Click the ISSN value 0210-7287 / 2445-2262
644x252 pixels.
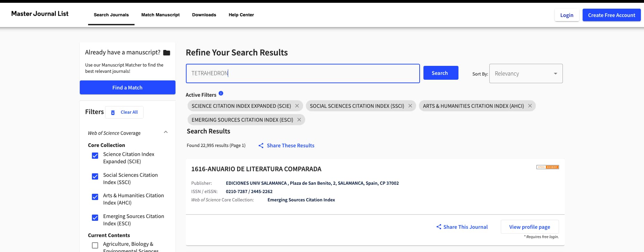click(249, 191)
